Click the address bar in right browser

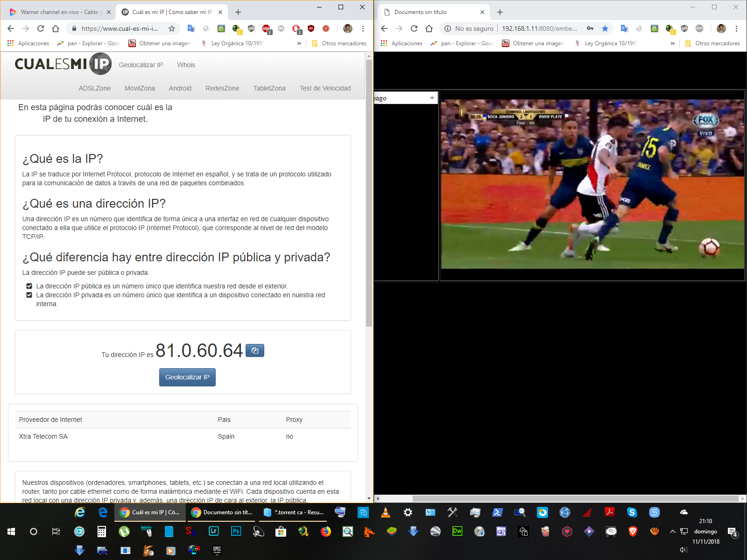click(x=539, y=28)
